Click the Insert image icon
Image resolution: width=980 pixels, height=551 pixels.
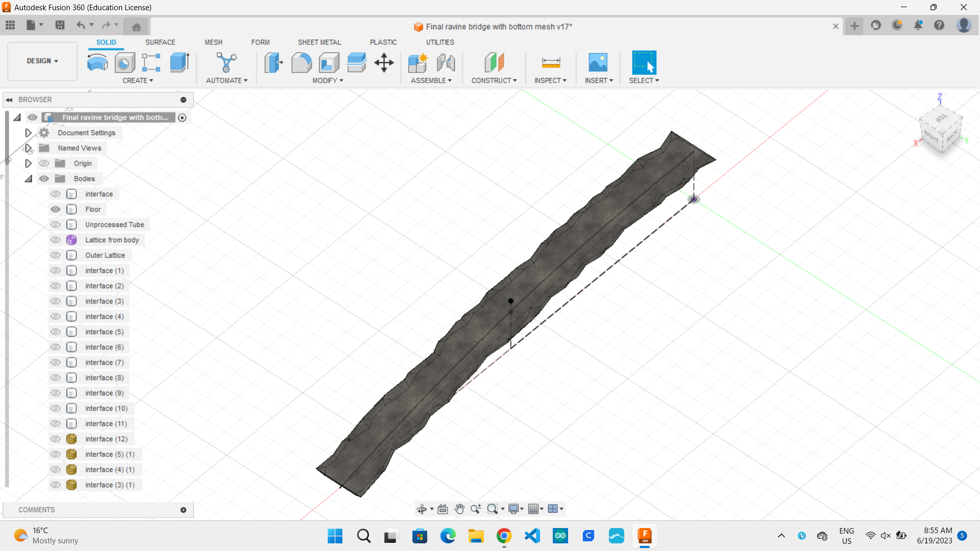click(x=598, y=63)
